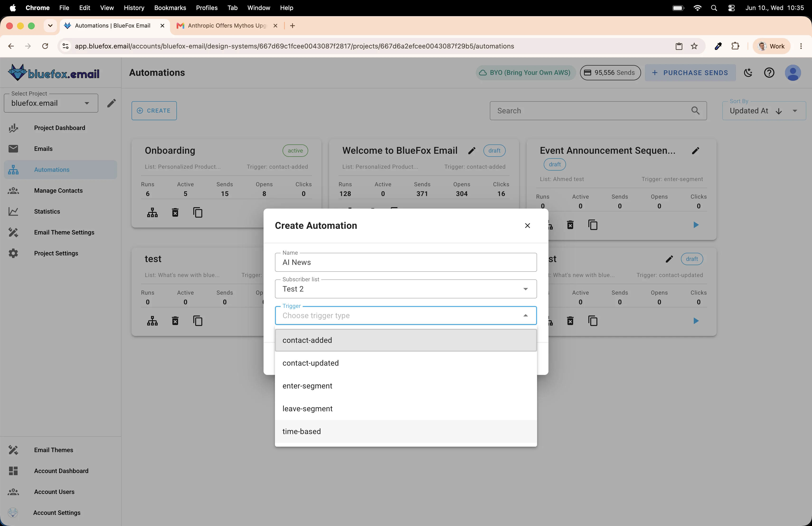This screenshot has height=526, width=812.
Task: Delete the Onboarding automation
Action: point(175,213)
